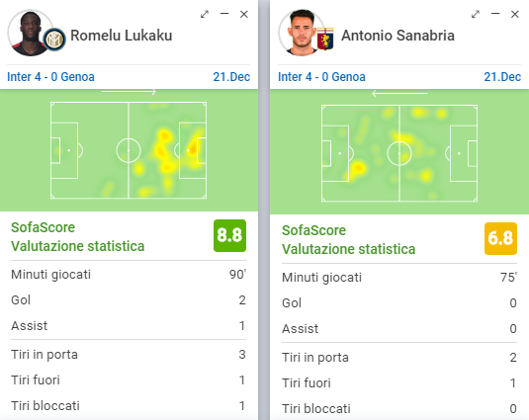Click Lukaku's heatmap pitch
Viewport: 529px width, 420px height.
coord(129,150)
